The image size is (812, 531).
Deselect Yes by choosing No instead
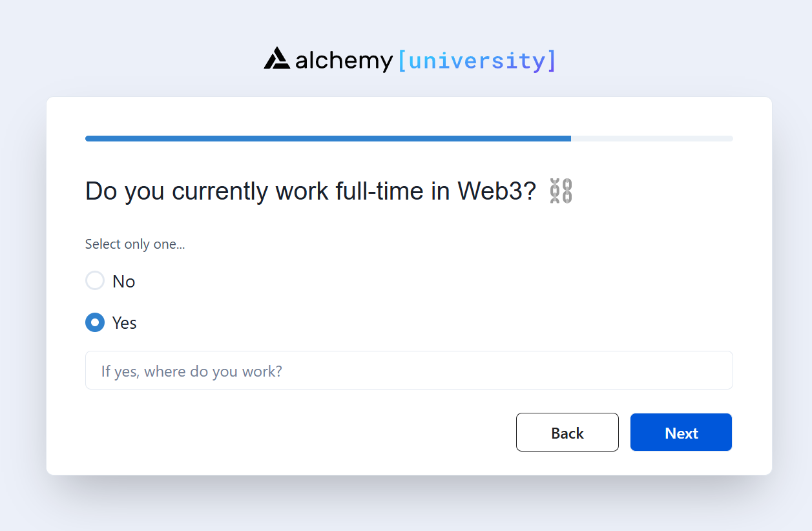pyautogui.click(x=95, y=280)
